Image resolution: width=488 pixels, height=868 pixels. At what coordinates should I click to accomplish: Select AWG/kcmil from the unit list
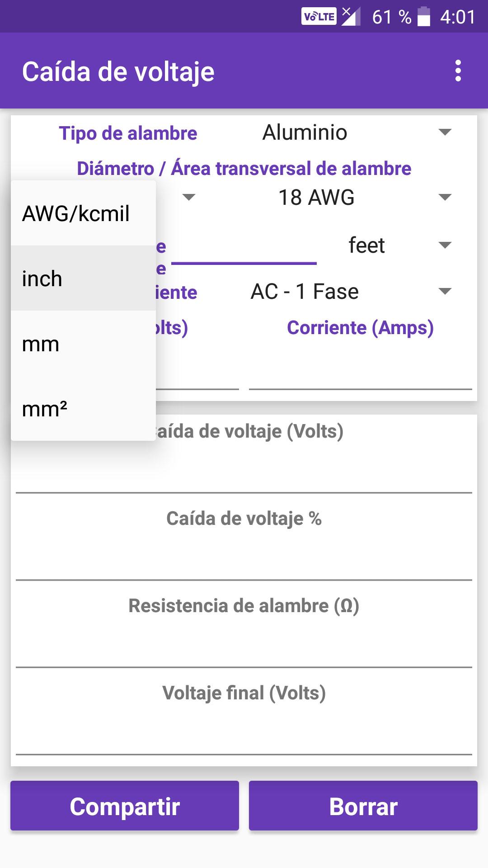pos(83,213)
